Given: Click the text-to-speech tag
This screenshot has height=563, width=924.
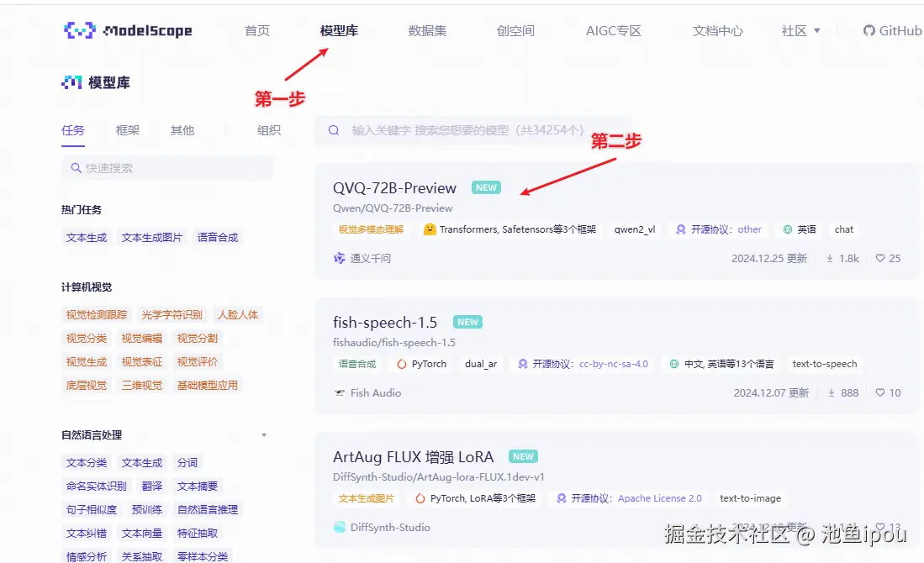Looking at the screenshot, I should (825, 364).
